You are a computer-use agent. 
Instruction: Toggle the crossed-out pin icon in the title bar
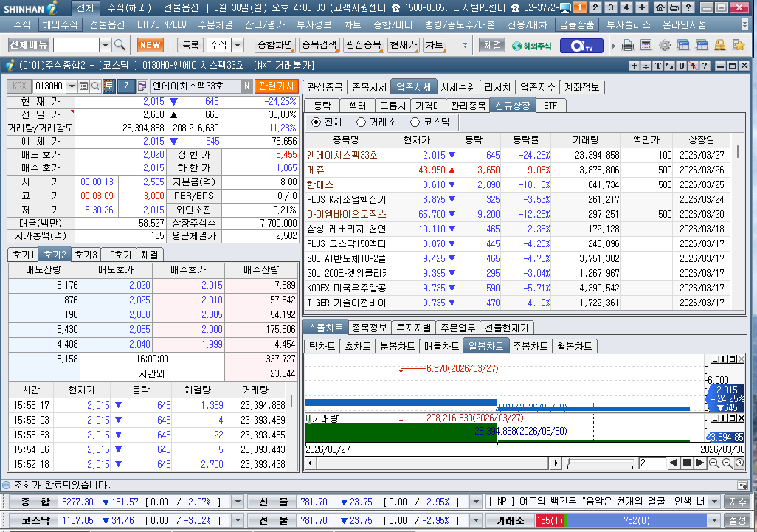(694, 66)
